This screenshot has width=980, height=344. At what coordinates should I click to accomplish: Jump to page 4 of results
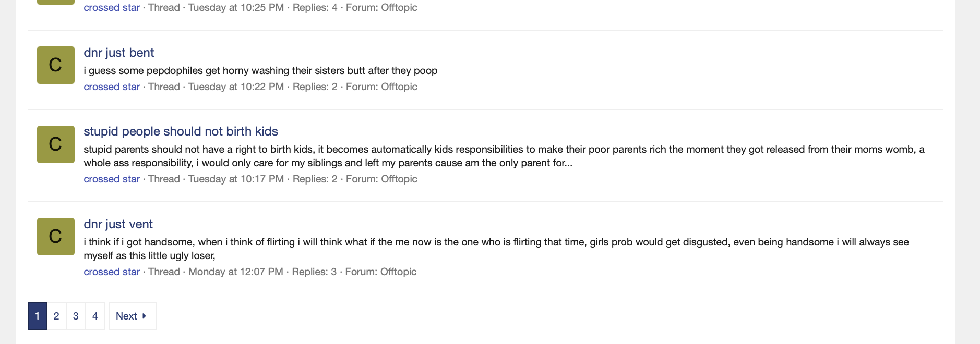click(95, 316)
